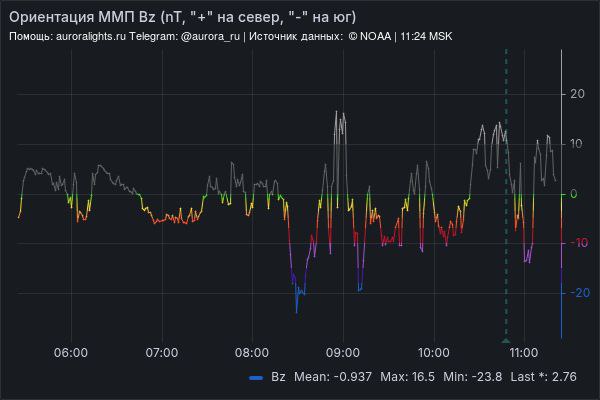The height and width of the screenshot is (400, 600).
Task: Click the annotation marker triangle near 10:48
Action: tap(506, 340)
